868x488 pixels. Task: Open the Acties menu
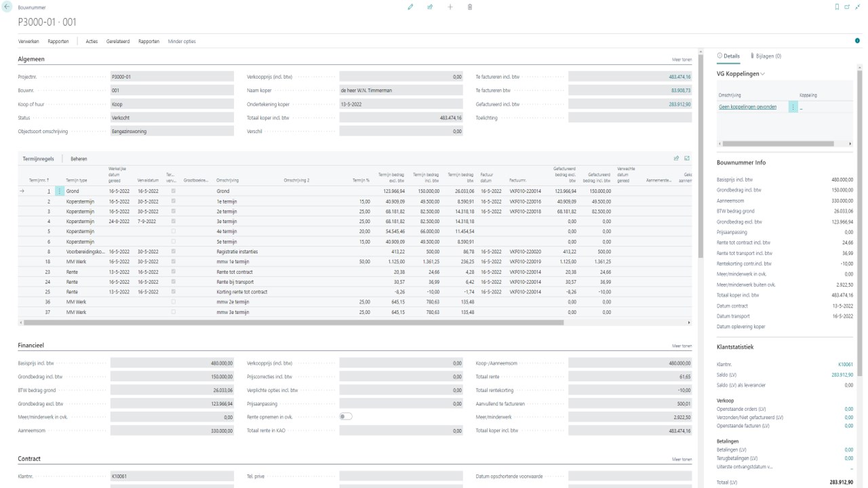click(92, 41)
